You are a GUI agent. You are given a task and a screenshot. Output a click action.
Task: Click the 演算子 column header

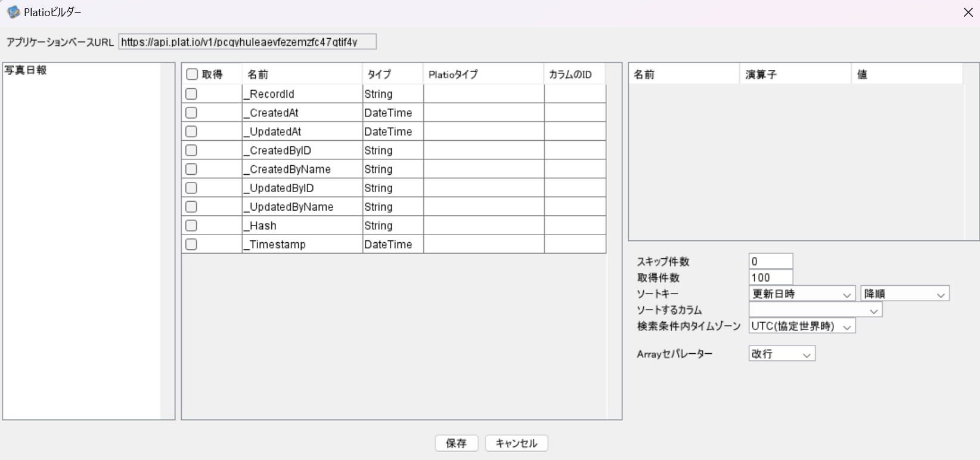click(795, 75)
